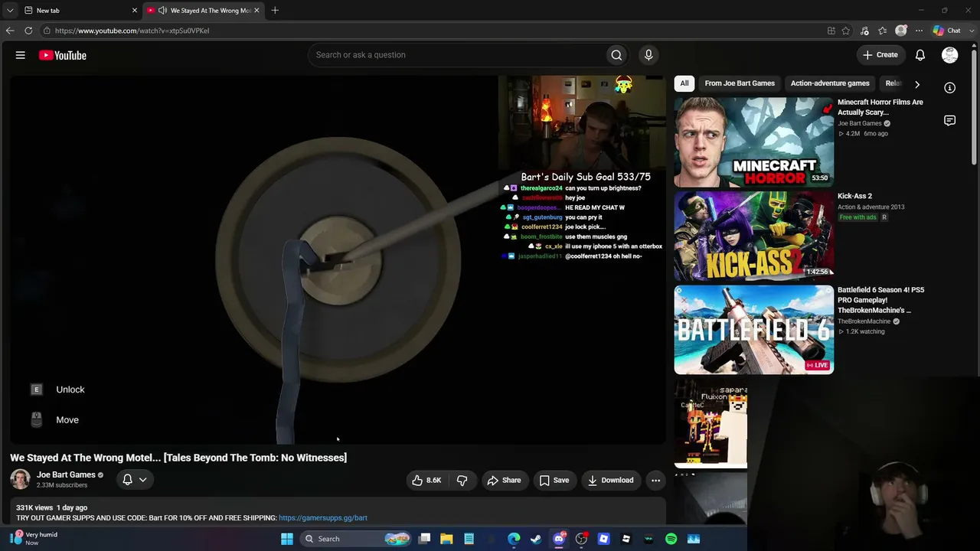Click the Windows taskbar Search box
This screenshot has height=551, width=980.
coord(356,539)
